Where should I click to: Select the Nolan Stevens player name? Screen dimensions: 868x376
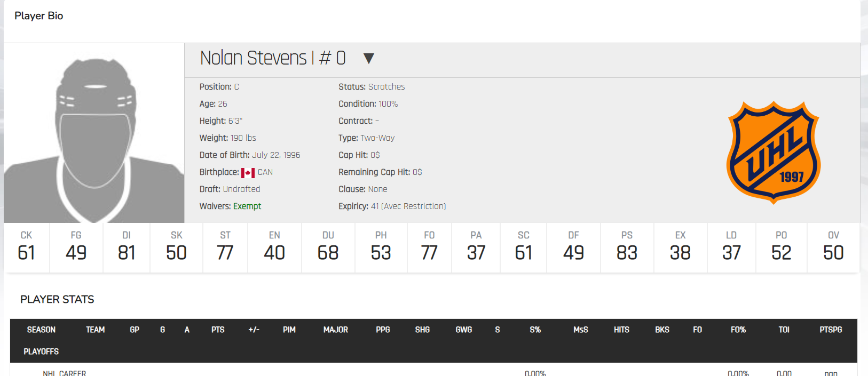pos(254,58)
